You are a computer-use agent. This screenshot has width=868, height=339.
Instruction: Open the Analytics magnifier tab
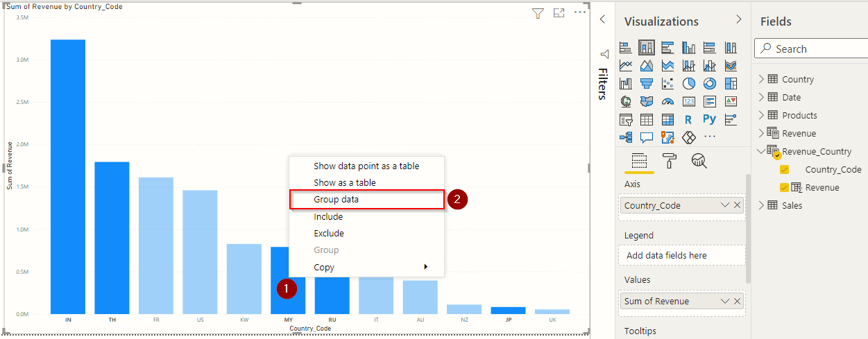(699, 161)
